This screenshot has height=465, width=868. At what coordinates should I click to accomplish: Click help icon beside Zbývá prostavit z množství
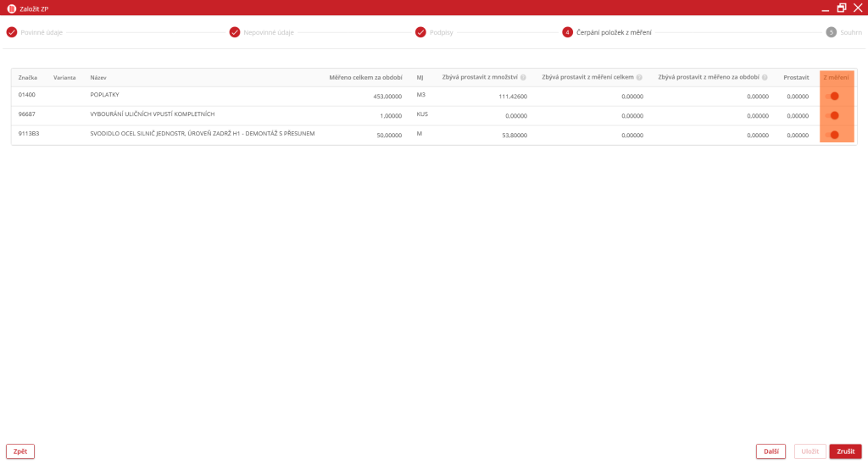tap(524, 78)
